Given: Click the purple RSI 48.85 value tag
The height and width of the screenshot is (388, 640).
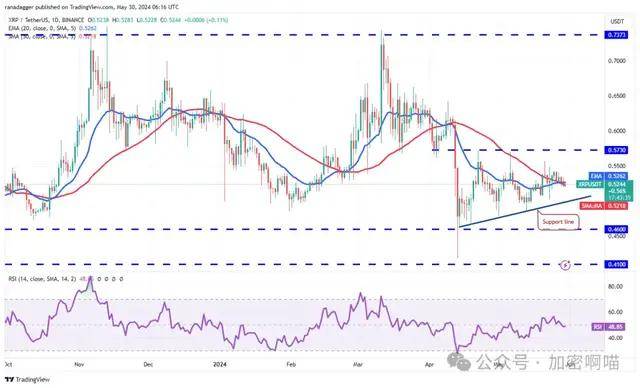Looking at the screenshot, I should [x=608, y=327].
